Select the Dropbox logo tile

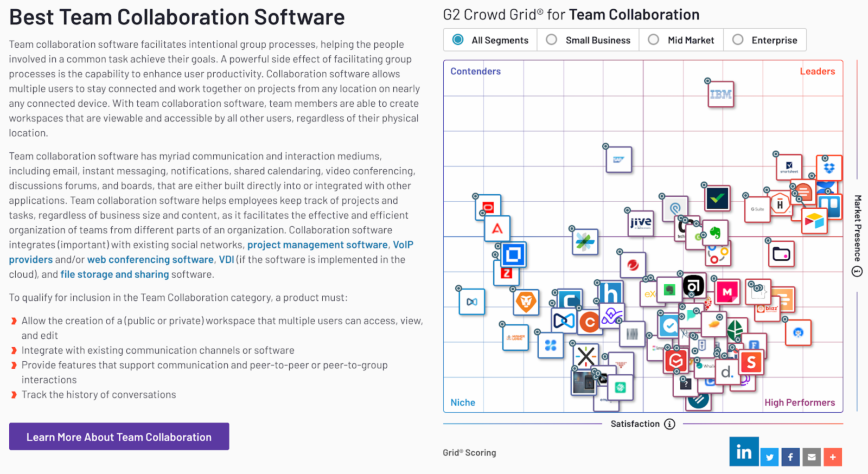[829, 168]
